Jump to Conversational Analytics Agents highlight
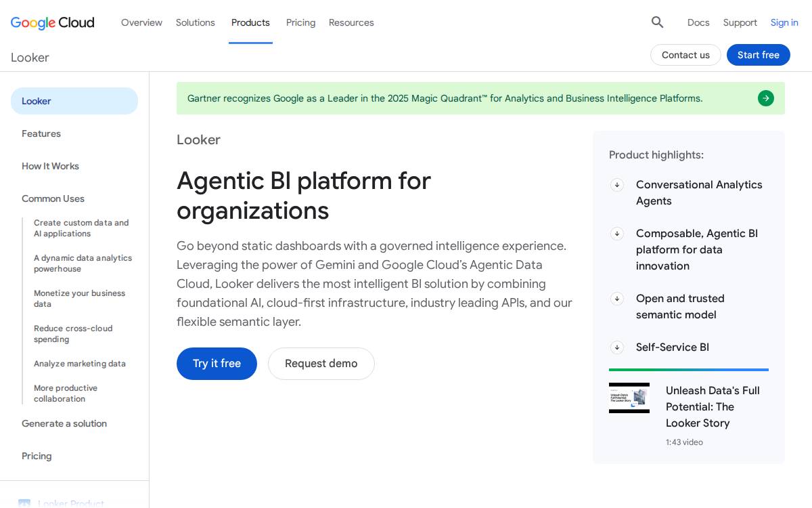 [x=699, y=193]
